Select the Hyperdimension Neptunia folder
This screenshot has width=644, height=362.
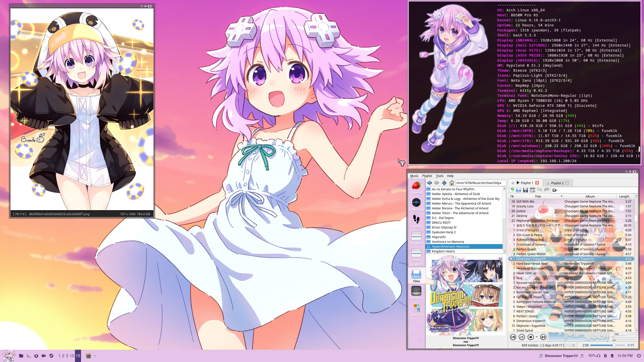(x=450, y=246)
